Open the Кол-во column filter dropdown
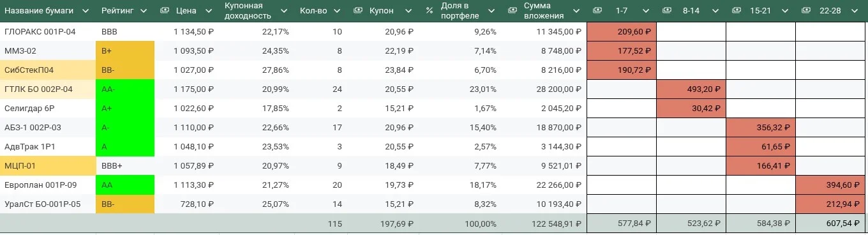 tap(338, 11)
